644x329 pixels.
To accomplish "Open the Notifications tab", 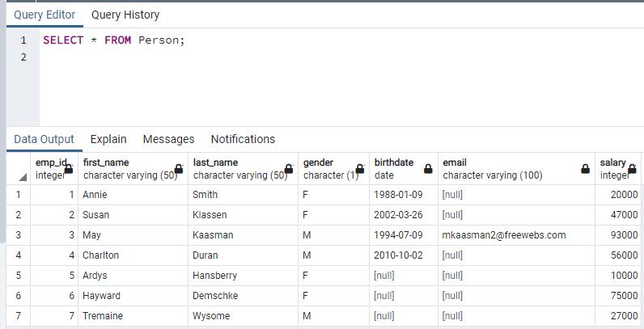I will 243,139.
